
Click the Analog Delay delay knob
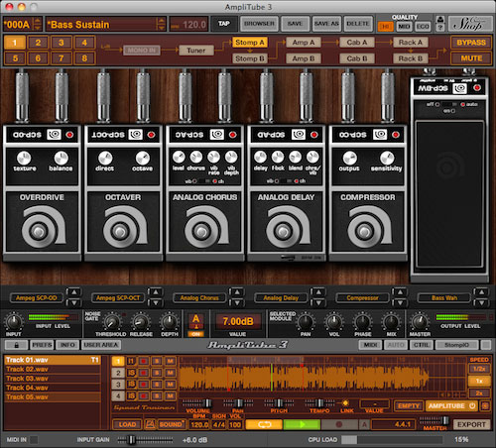260,158
